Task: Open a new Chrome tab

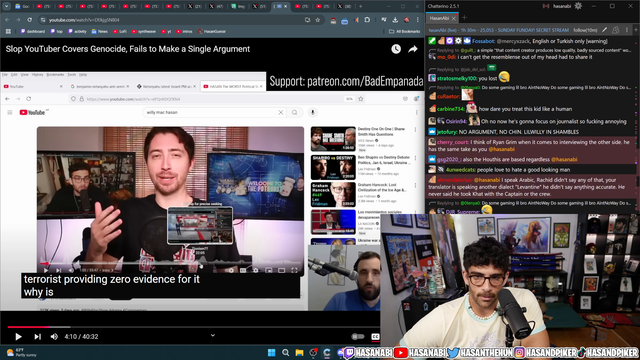Action: click(x=360, y=6)
